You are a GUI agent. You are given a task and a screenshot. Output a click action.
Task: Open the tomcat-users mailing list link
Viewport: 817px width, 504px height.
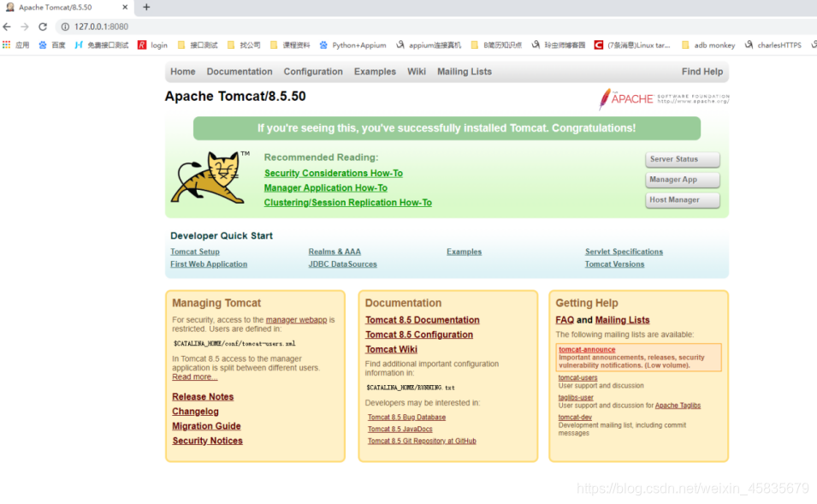pyautogui.click(x=577, y=378)
